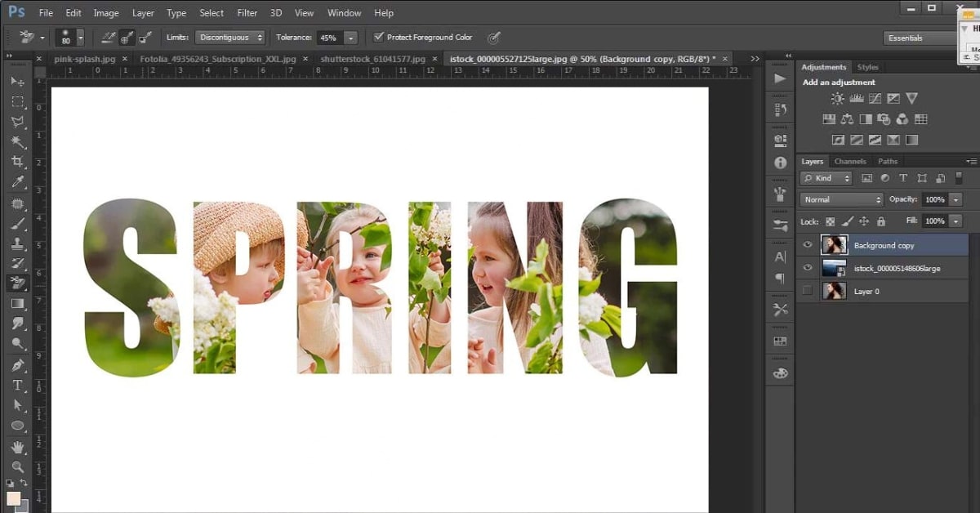Add a Black & White adjustment

pos(866,119)
